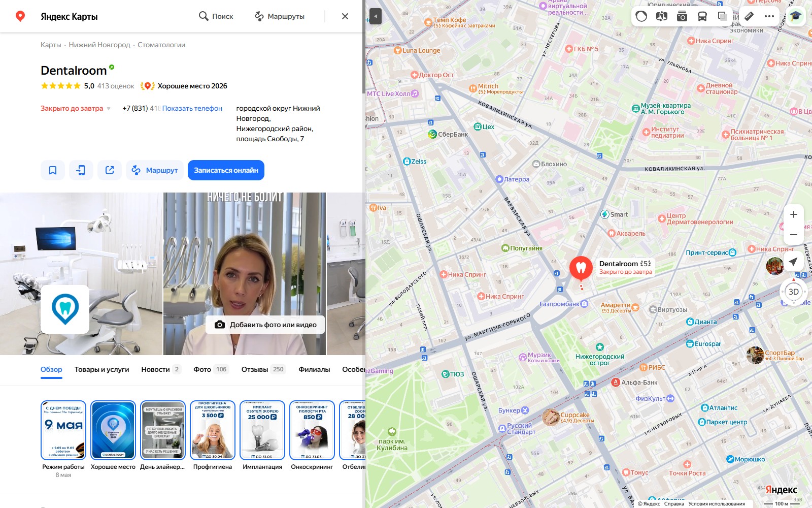This screenshot has width=812, height=508.
Task: Click Добавить фото или видео button
Action: click(265, 325)
